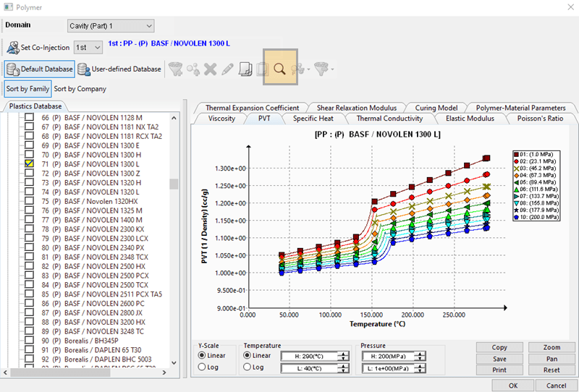
Task: Click the OK button
Action: pos(513,385)
